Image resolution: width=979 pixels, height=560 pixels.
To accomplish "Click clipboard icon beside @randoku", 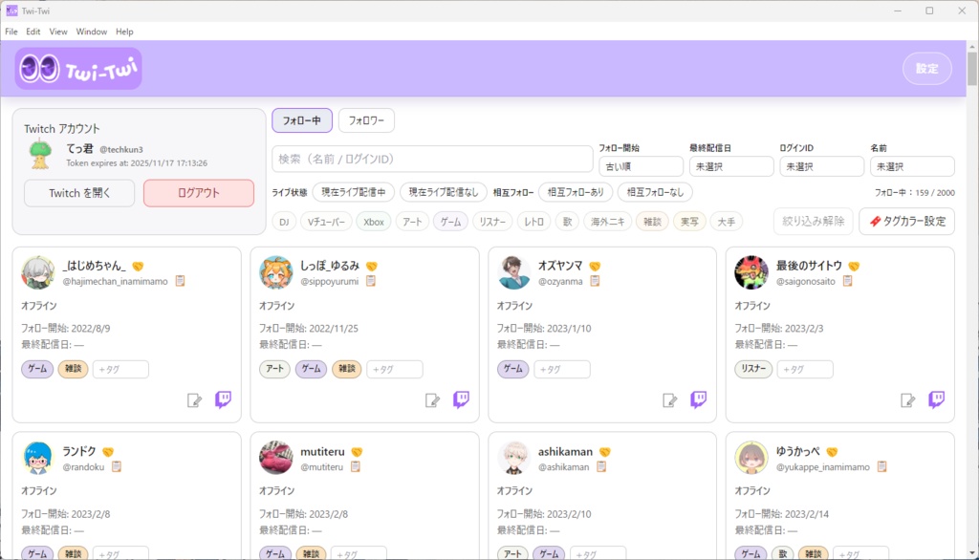I will coord(116,466).
